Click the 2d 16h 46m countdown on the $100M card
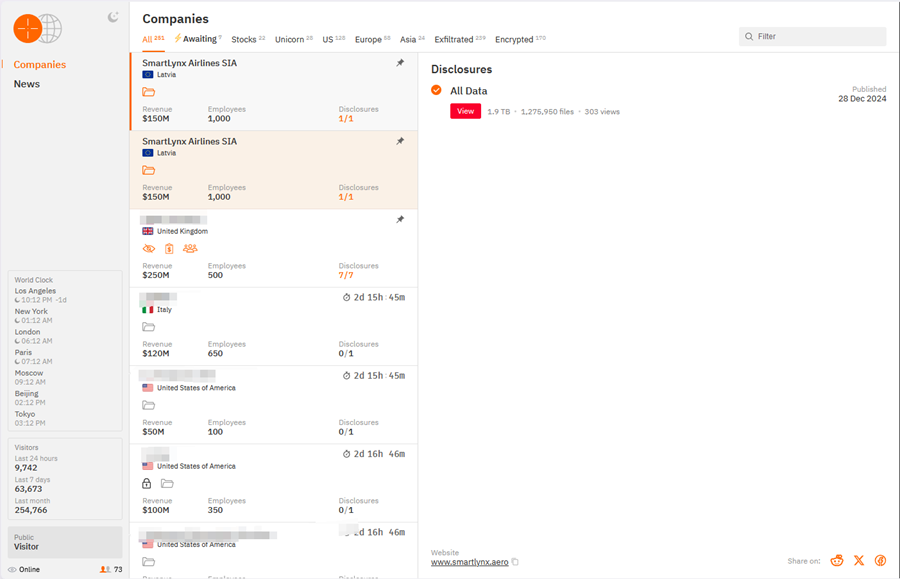This screenshot has width=900, height=579. (379, 454)
